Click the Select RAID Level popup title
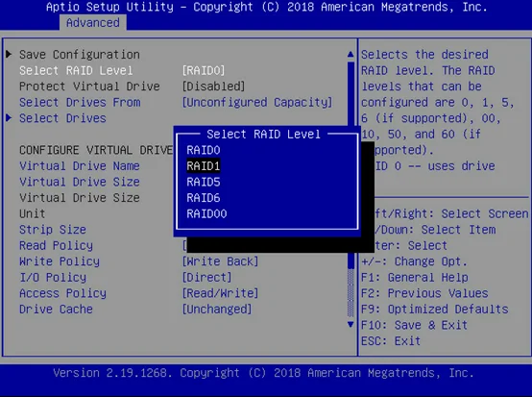 (264, 135)
